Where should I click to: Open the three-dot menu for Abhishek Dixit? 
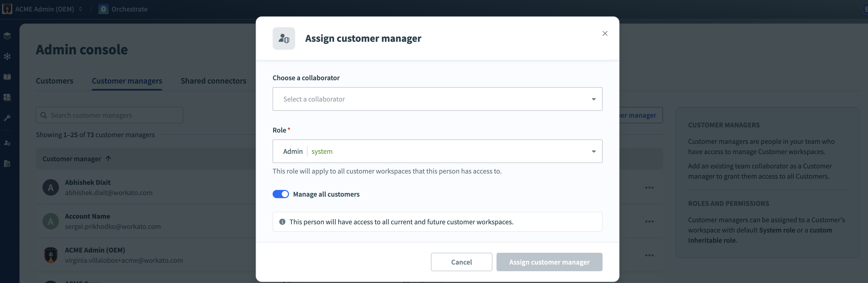(x=649, y=188)
